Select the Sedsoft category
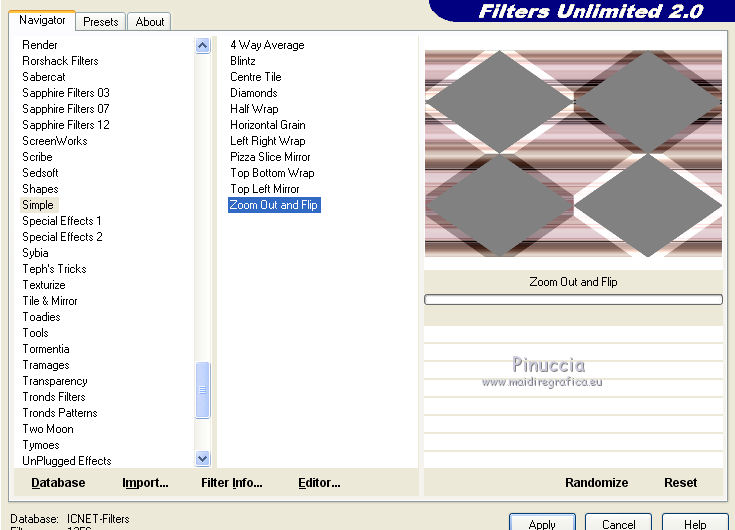735x530 pixels. point(40,173)
